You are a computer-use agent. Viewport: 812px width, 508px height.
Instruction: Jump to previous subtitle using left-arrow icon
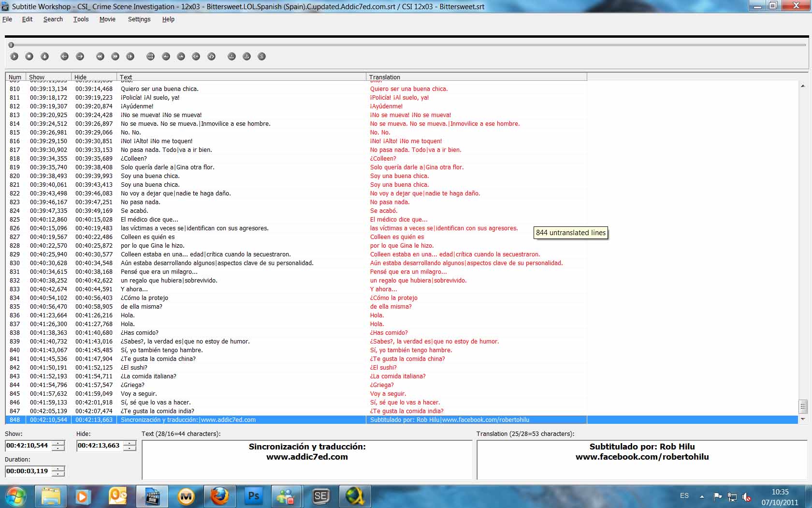tap(64, 57)
